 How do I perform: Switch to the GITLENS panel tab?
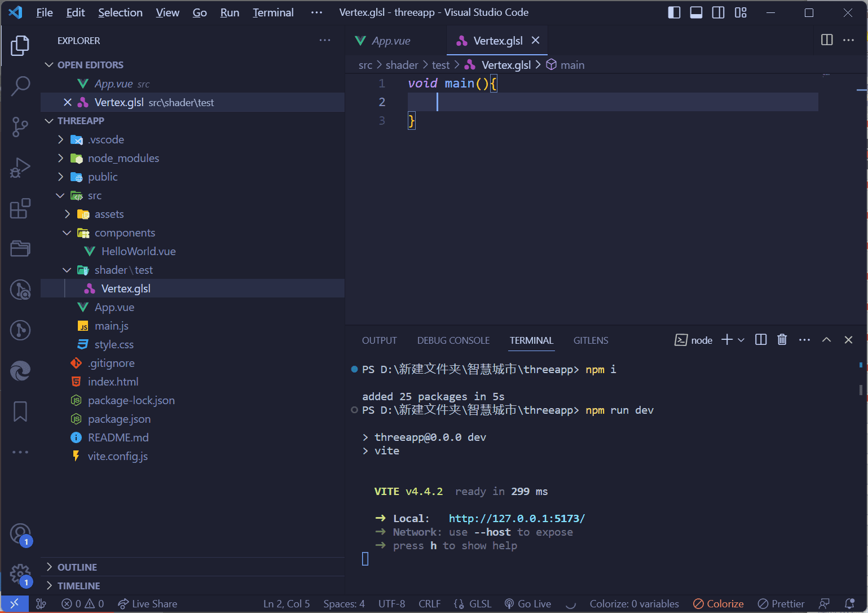591,340
